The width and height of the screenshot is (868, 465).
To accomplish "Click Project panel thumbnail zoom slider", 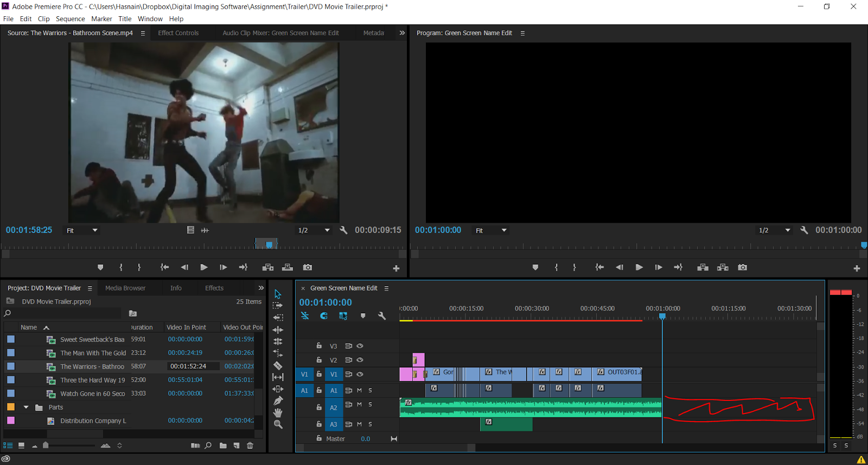I will [x=46, y=445].
